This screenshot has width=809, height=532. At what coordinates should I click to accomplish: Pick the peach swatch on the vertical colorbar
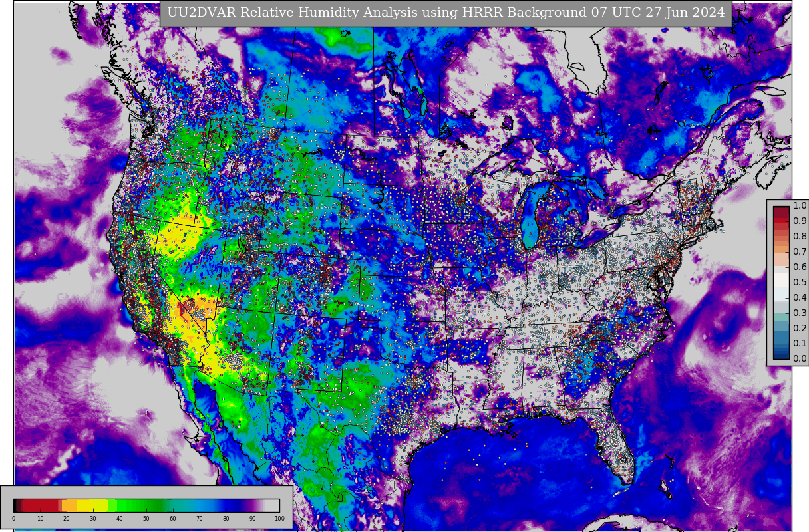click(781, 259)
